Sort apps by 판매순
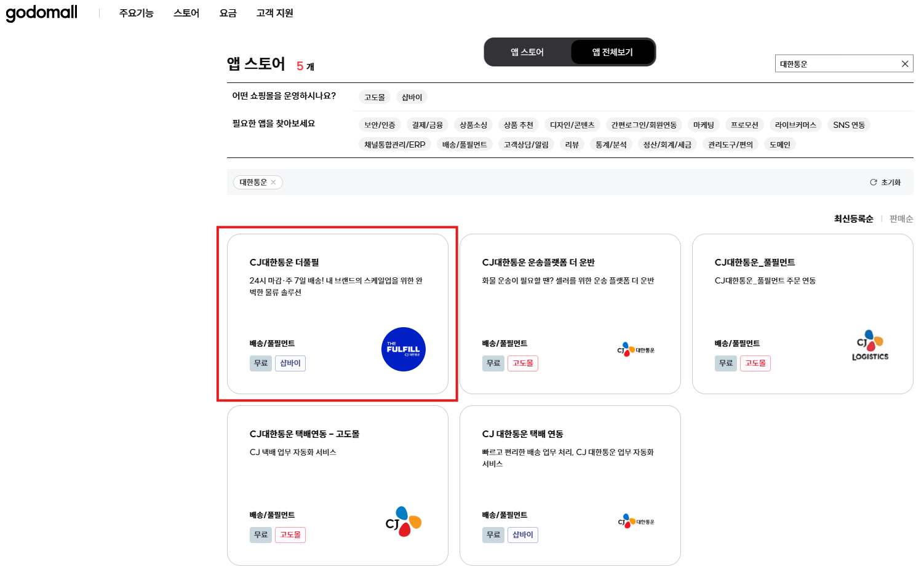The height and width of the screenshot is (567, 924). [901, 219]
